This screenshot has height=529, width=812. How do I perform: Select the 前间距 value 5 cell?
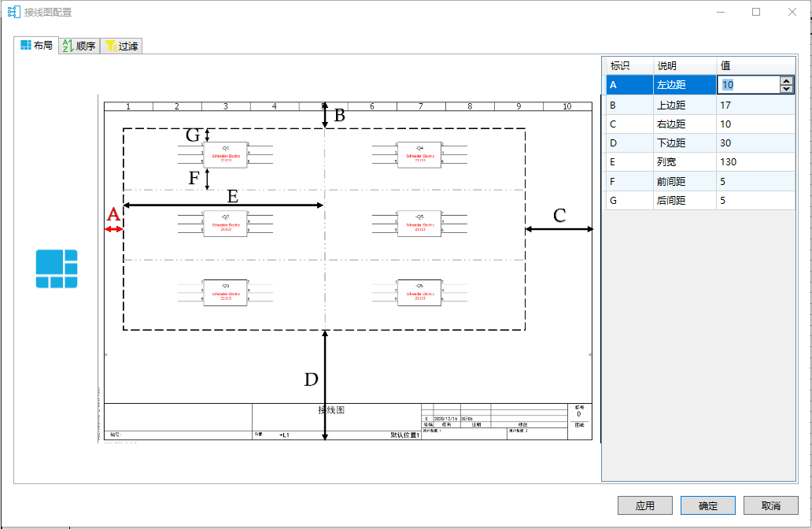coord(755,181)
